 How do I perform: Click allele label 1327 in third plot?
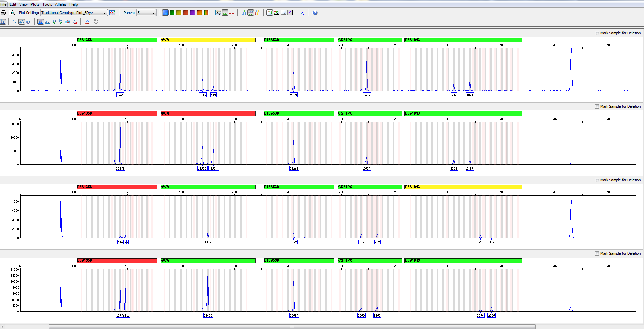208,242
